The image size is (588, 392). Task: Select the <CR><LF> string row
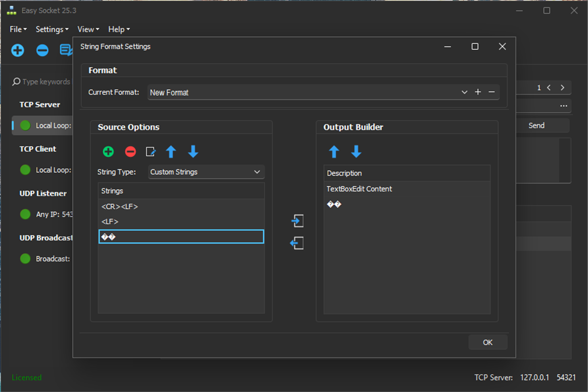[181, 207]
